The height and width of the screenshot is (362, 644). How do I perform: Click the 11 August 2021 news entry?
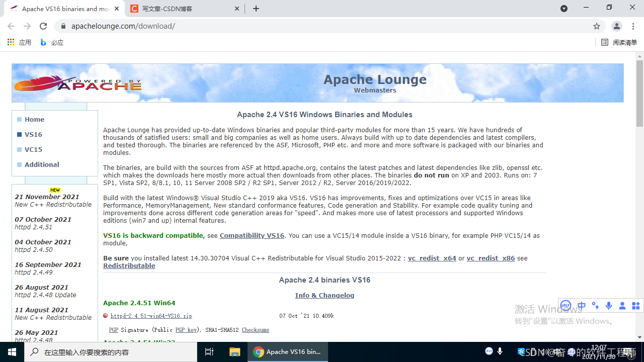point(53,313)
